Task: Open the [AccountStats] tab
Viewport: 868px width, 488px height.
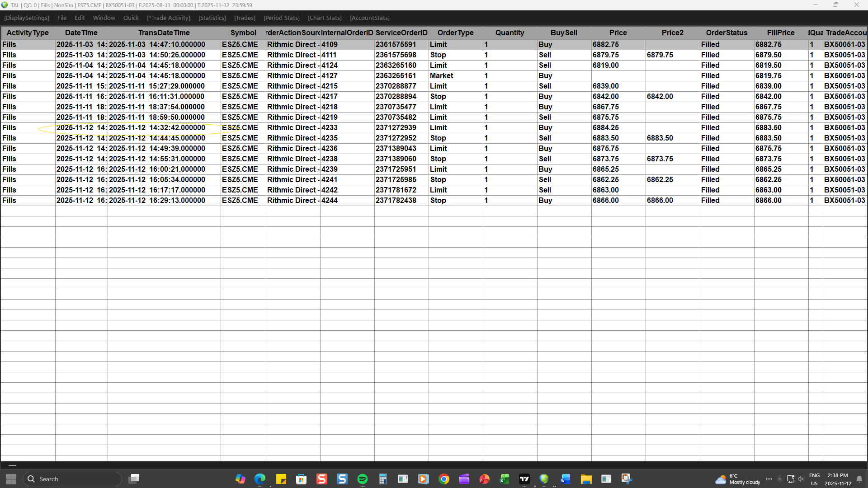Action: 369,18
